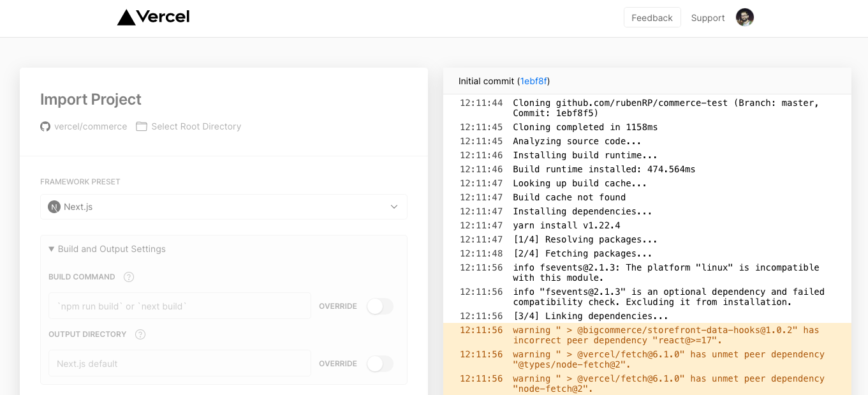The width and height of the screenshot is (868, 395).
Task: Open the Support link
Action: [x=708, y=18]
